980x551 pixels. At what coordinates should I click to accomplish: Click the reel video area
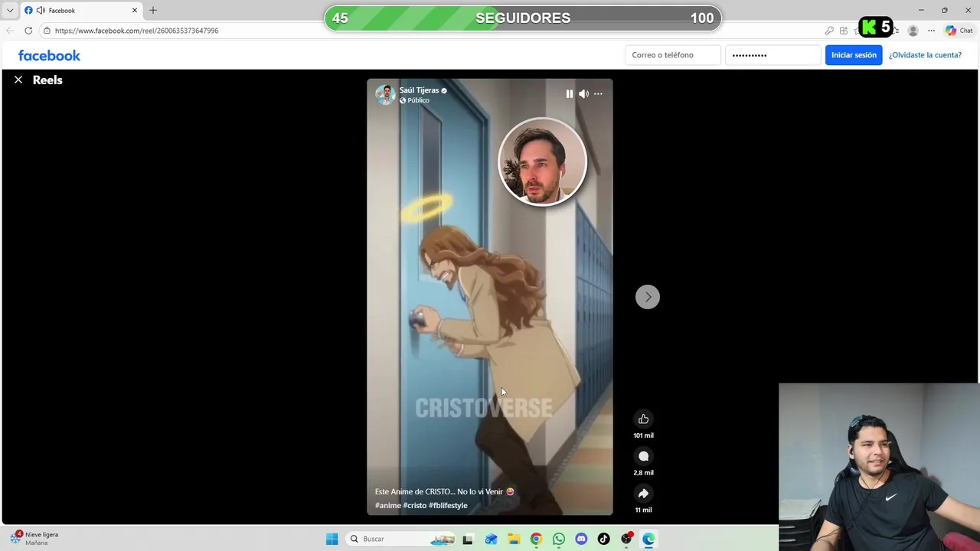pyautogui.click(x=489, y=297)
